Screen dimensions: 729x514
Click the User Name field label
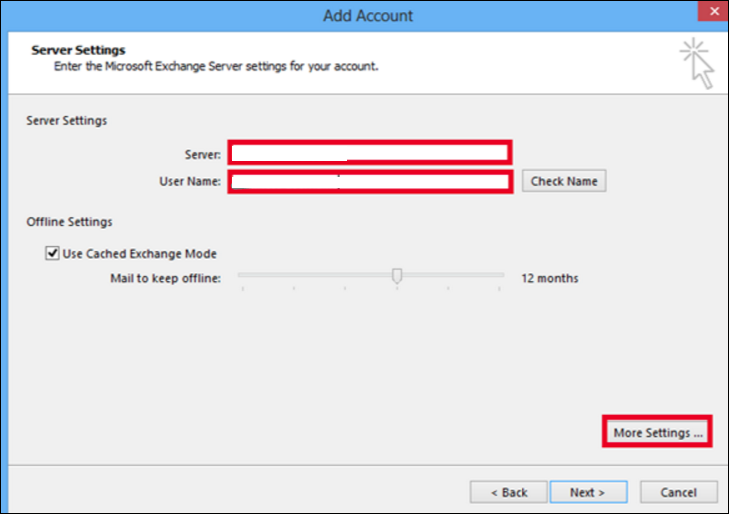click(x=190, y=181)
